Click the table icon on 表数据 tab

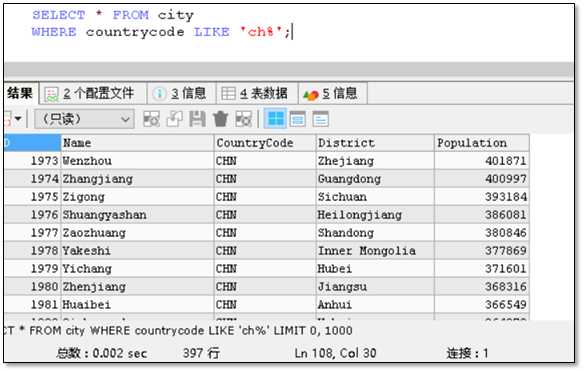(x=228, y=93)
